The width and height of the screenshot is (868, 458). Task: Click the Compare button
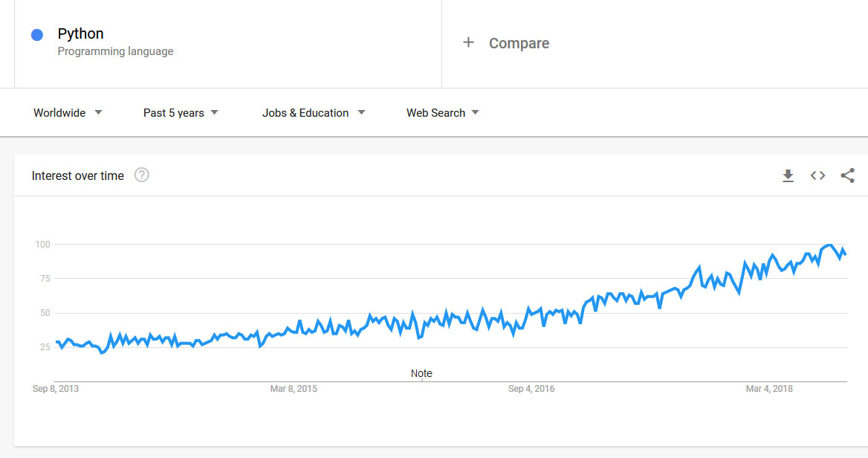[519, 43]
